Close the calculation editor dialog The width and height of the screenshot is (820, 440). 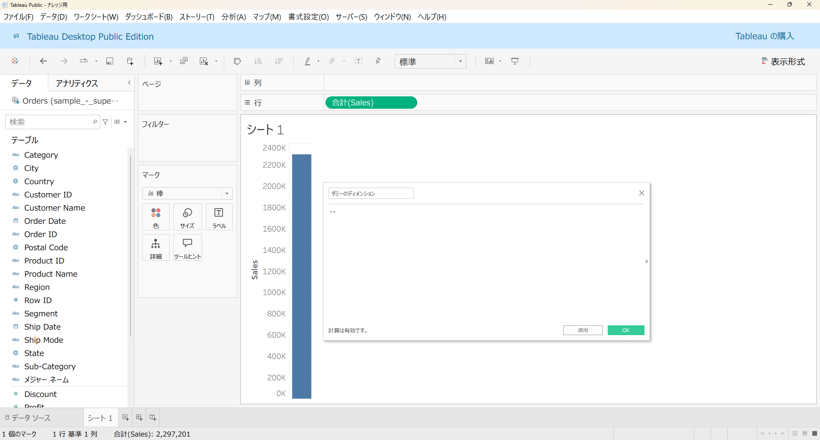(641, 193)
